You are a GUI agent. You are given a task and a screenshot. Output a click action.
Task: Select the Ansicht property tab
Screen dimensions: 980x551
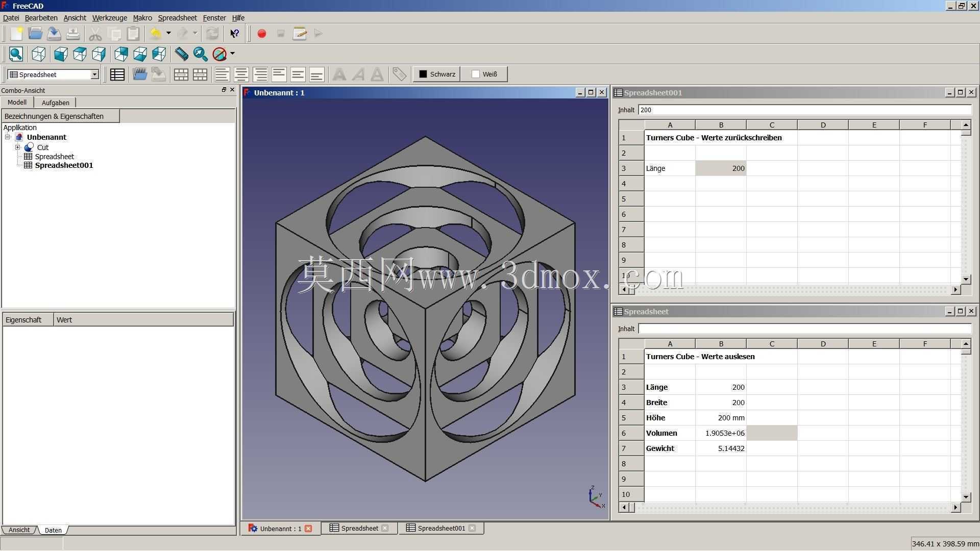[19, 530]
